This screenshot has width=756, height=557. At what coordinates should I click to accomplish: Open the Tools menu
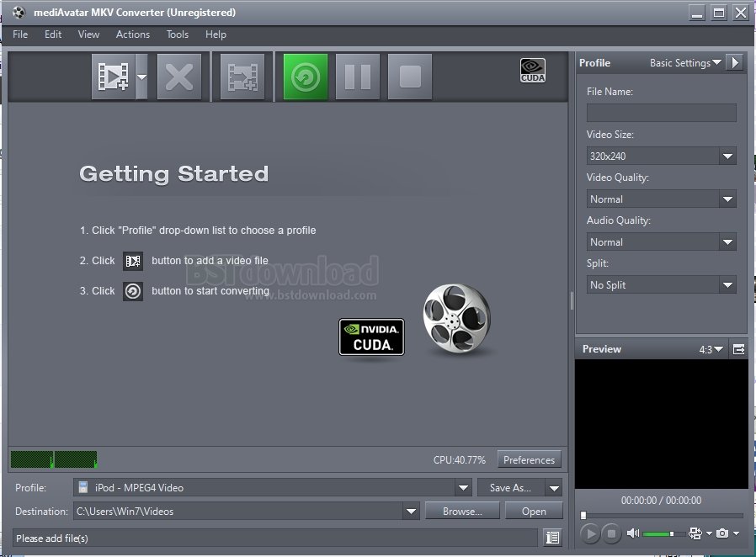178,34
